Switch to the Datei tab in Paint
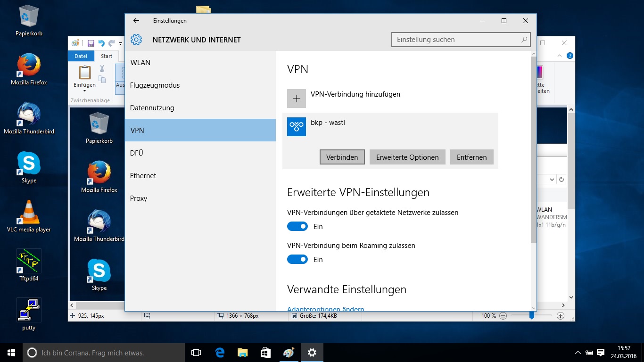The height and width of the screenshot is (362, 644). tap(81, 56)
